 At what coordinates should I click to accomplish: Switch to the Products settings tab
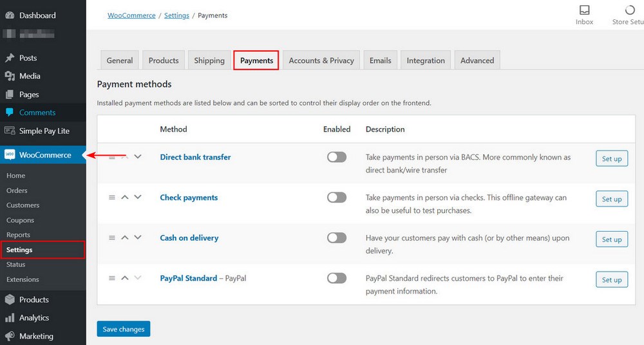click(x=164, y=61)
